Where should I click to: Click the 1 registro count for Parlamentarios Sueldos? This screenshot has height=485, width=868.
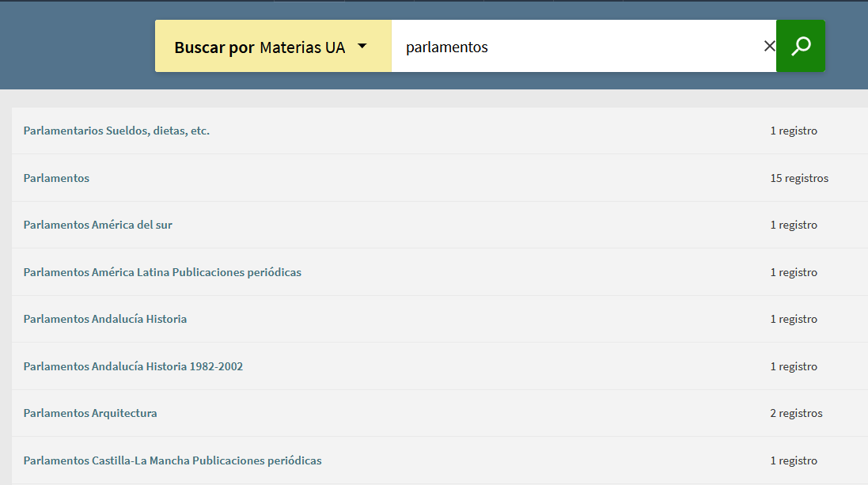pos(794,131)
